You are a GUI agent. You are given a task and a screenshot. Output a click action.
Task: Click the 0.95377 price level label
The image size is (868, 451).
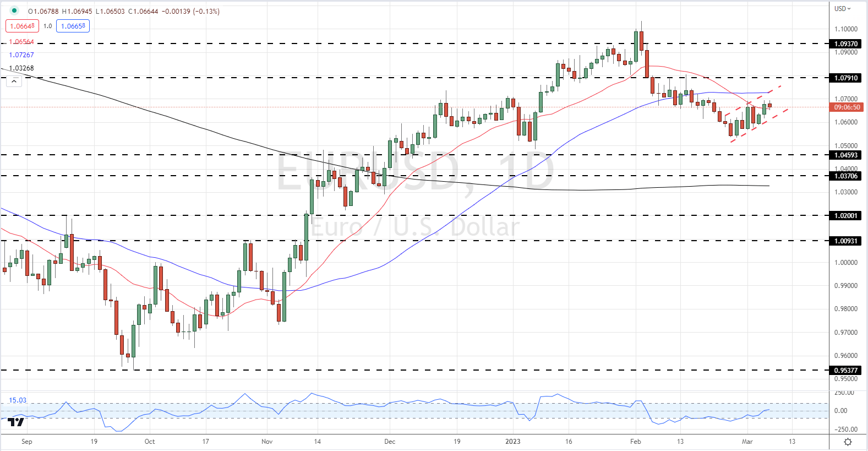coord(845,370)
